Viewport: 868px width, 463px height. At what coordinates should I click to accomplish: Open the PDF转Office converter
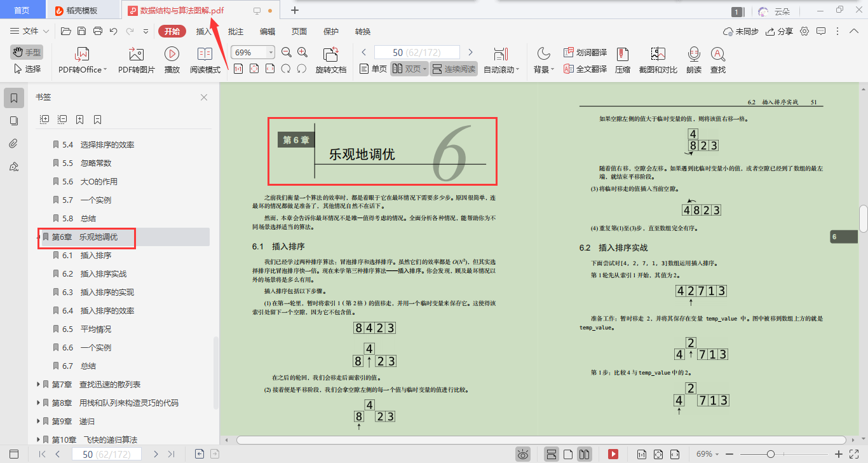coord(83,60)
